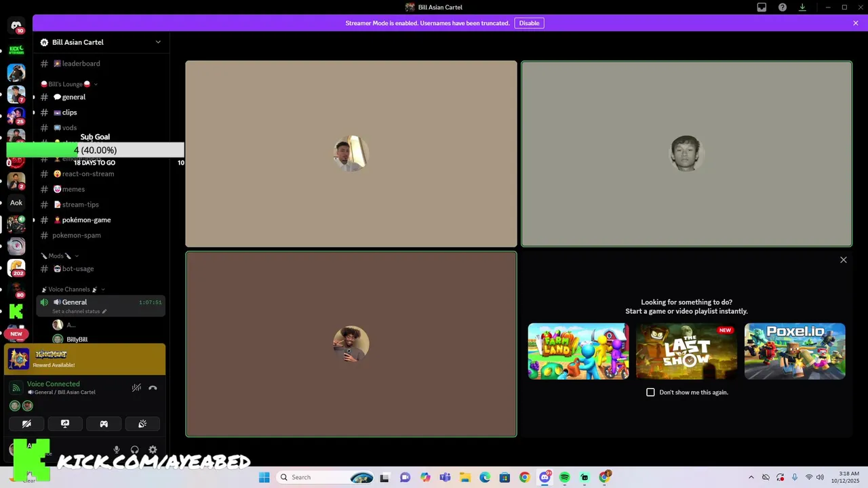Open the soundboard icon

[142, 424]
